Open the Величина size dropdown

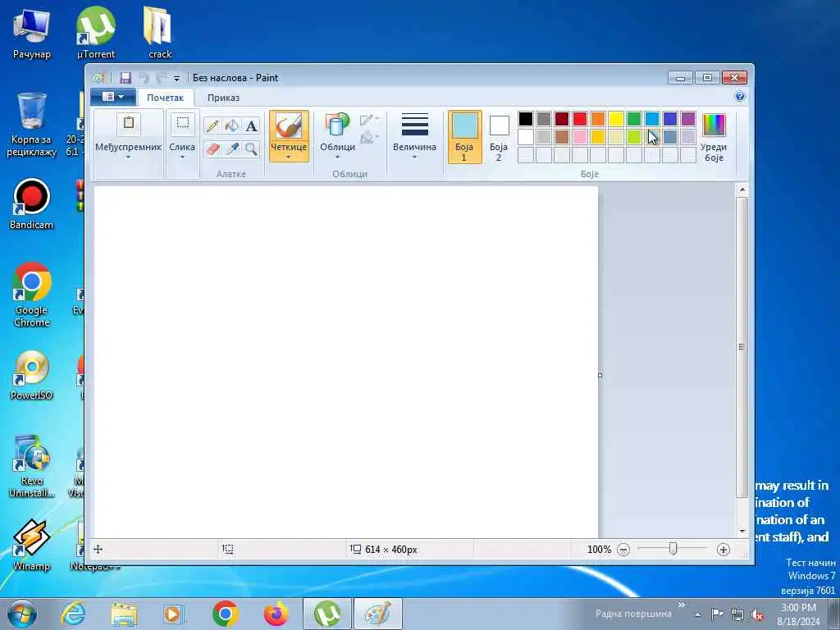[x=414, y=136]
